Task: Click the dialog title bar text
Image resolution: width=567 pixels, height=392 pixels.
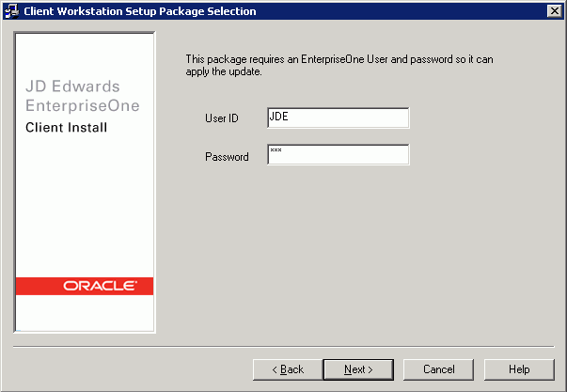Action: 140,11
